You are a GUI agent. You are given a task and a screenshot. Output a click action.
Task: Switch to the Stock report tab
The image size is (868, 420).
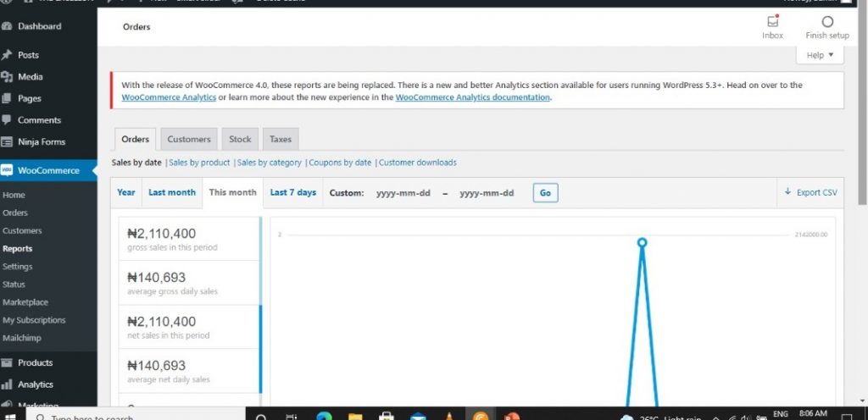(240, 139)
